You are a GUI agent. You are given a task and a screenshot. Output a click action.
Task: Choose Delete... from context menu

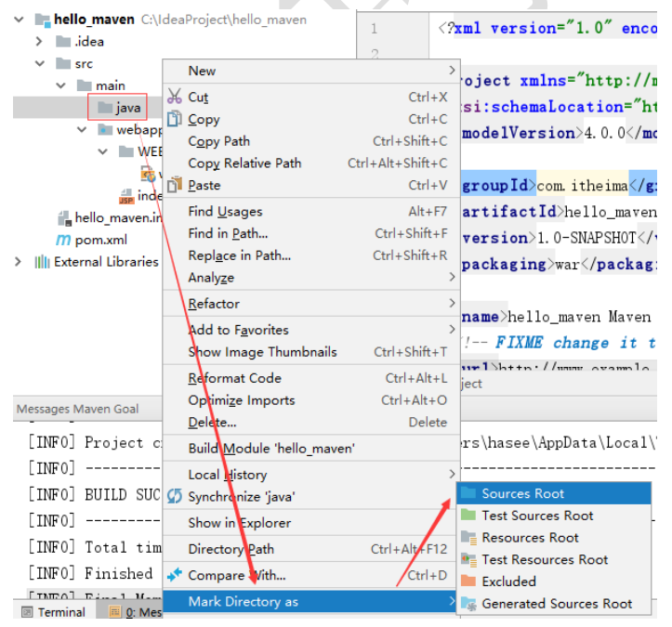click(x=311, y=422)
